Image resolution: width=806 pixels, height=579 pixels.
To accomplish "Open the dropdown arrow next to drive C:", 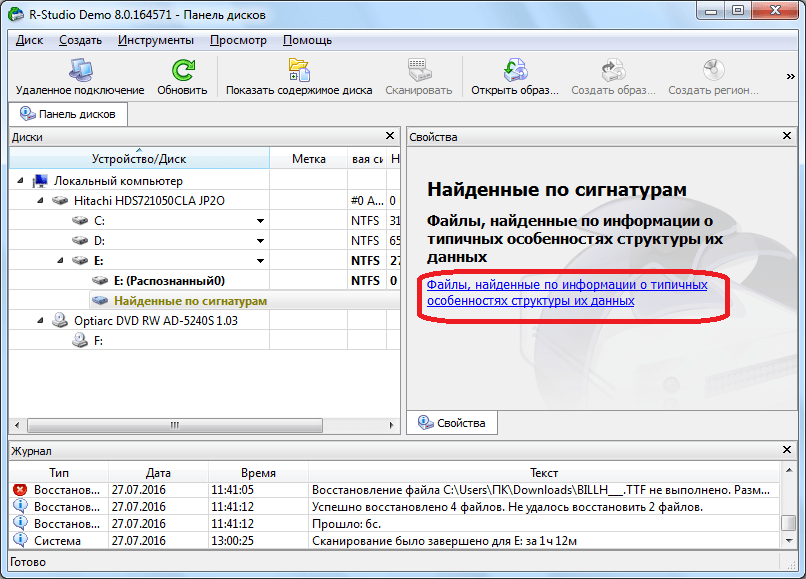I will [x=260, y=221].
